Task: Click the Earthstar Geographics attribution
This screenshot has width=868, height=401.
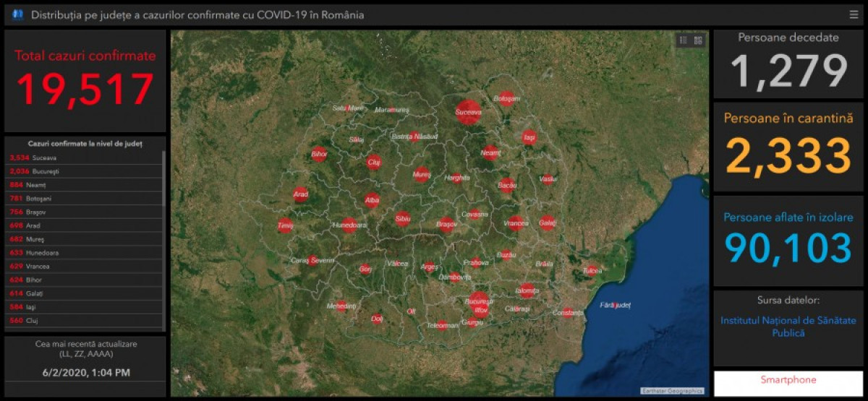Action: click(672, 391)
